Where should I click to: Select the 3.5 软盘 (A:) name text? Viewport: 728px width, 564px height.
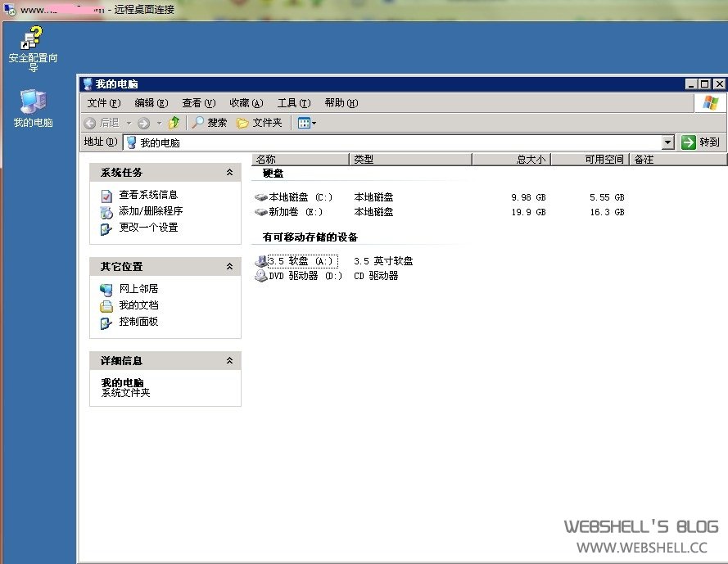pyautogui.click(x=303, y=261)
